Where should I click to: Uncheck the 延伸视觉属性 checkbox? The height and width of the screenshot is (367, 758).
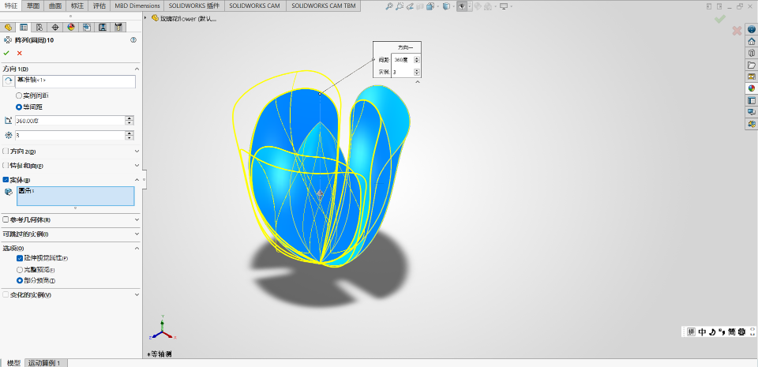(x=19, y=258)
